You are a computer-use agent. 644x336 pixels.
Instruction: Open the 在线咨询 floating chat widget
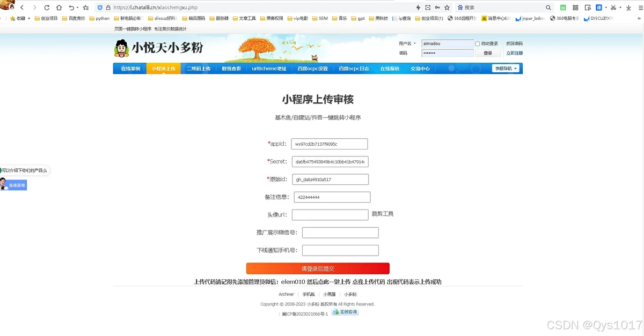pos(17,185)
